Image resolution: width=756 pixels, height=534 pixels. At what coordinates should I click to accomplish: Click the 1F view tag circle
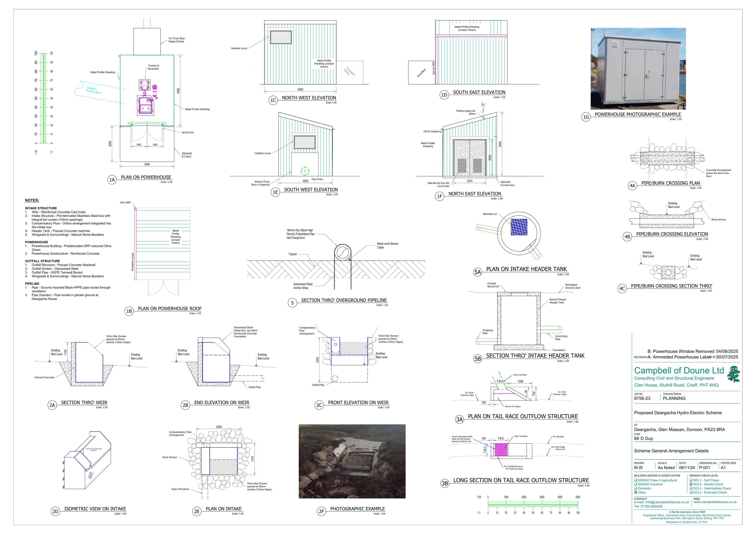439,197
